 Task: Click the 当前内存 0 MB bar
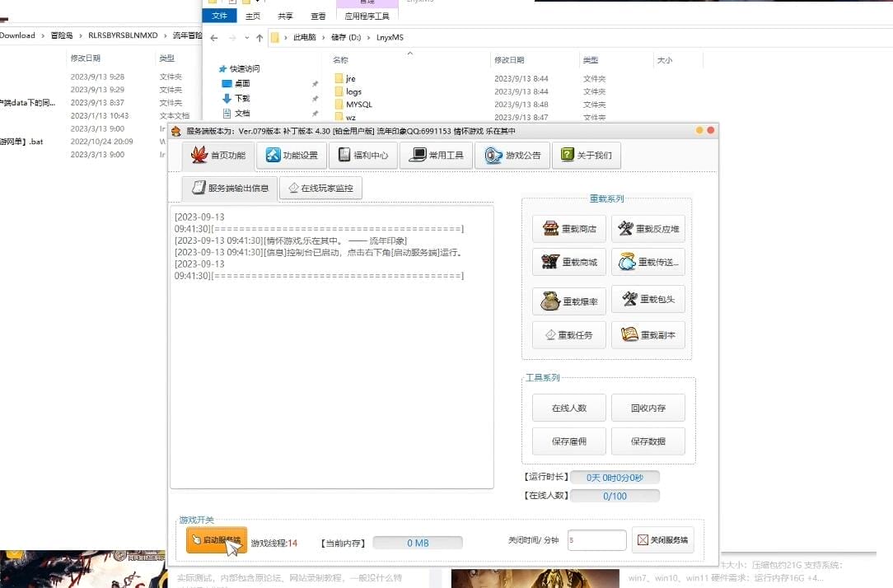tap(418, 543)
